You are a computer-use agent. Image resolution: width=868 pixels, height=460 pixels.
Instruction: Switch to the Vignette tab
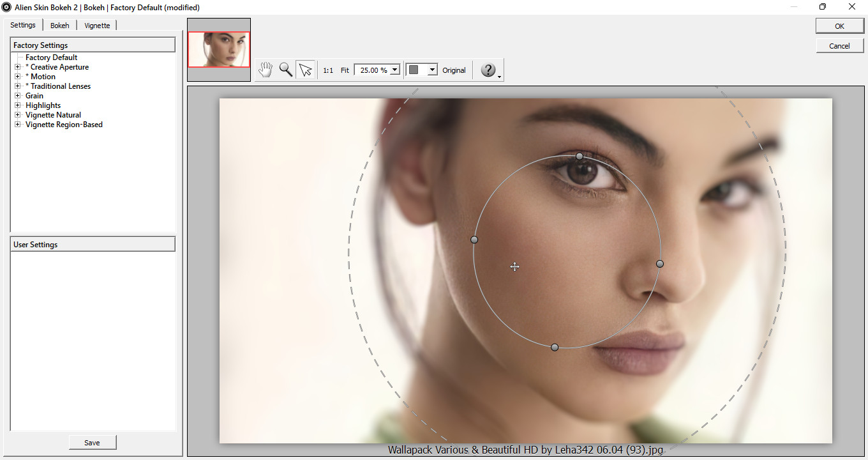pyautogui.click(x=97, y=26)
